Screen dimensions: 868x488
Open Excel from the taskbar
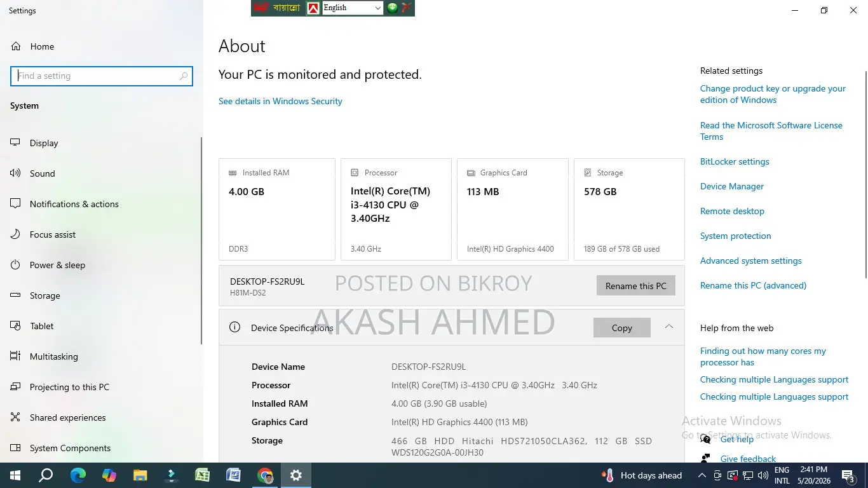(x=202, y=475)
